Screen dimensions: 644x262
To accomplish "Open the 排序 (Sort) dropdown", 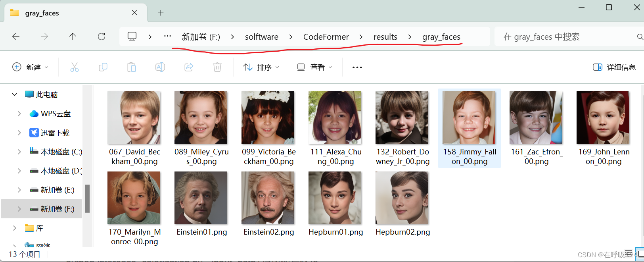I will click(x=261, y=67).
